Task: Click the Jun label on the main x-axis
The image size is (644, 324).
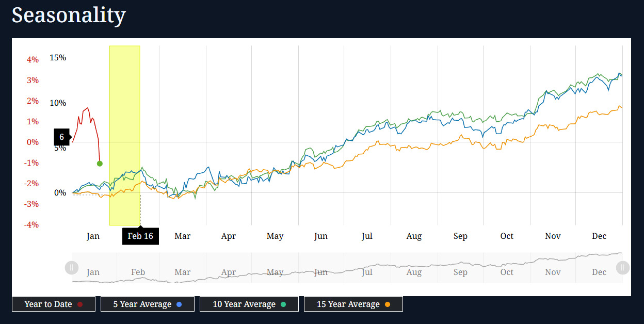Action: 320,236
